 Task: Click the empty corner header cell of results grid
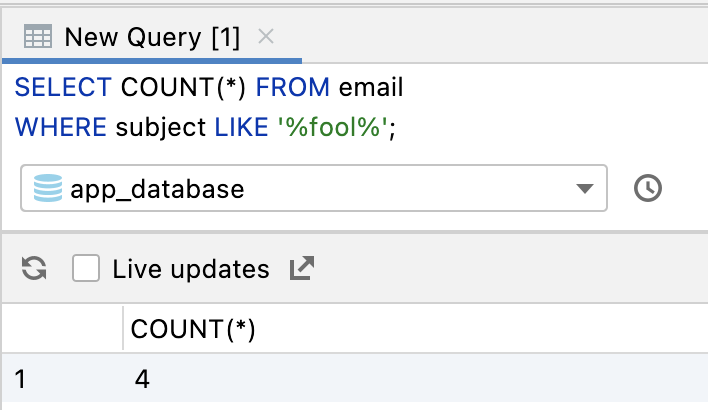click(60, 330)
